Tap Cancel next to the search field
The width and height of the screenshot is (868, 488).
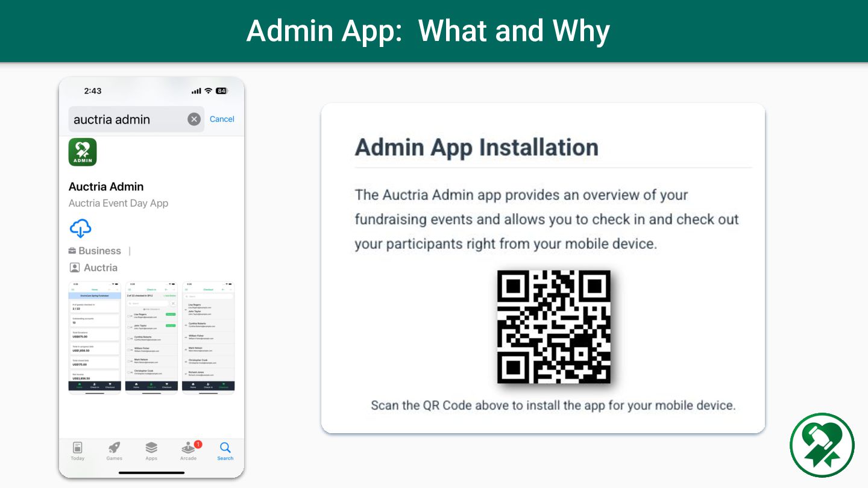coord(222,119)
